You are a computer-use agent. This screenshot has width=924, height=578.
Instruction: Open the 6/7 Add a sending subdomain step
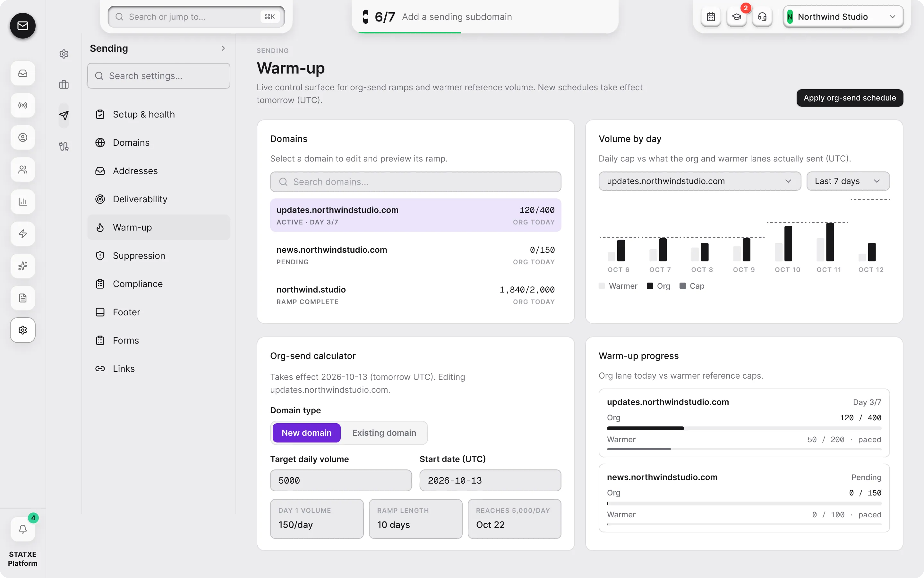click(484, 17)
